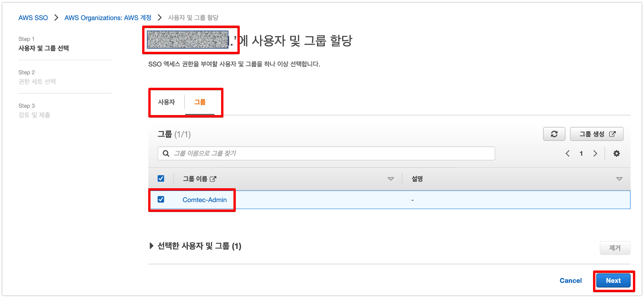This screenshot has height=298, width=644.
Task: Switch to the 사용자 tab
Action: (167, 102)
